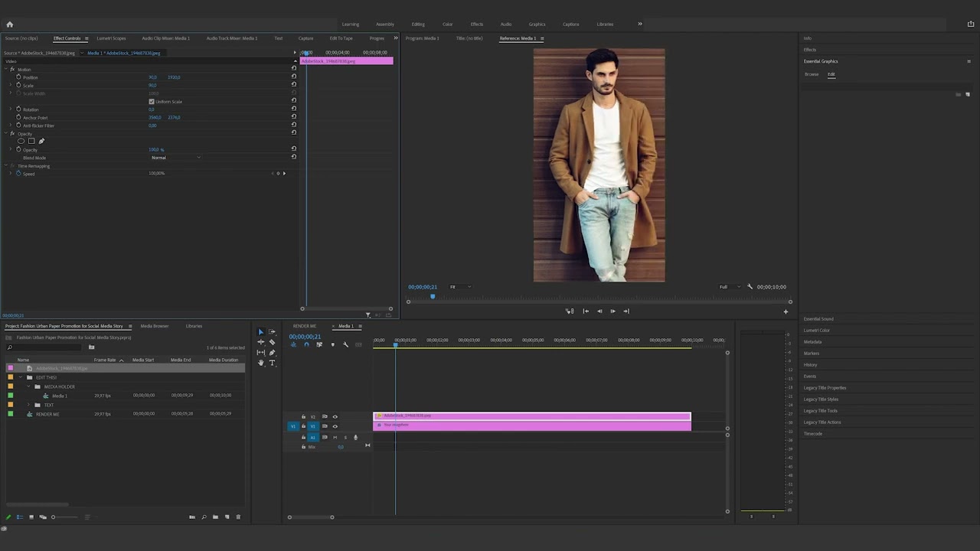The height and width of the screenshot is (551, 980).
Task: Expand Scale property twirl arrow
Action: 11,86
